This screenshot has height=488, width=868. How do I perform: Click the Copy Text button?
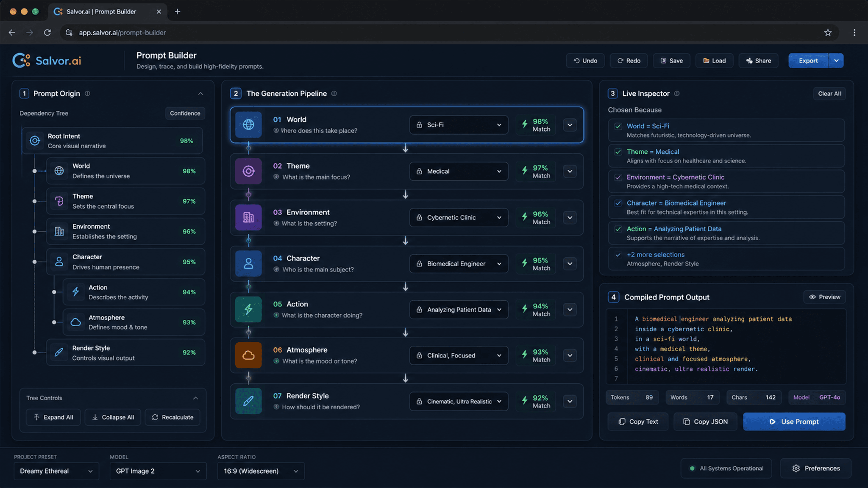pyautogui.click(x=638, y=421)
